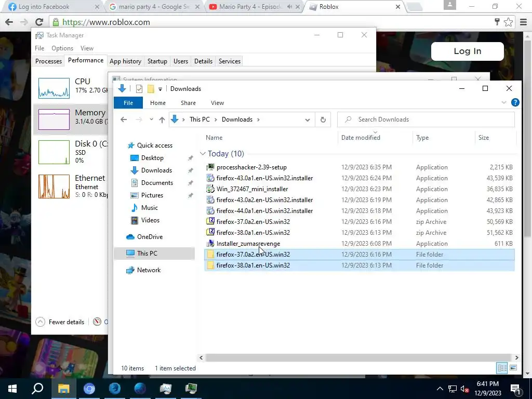
Task: Click Log In button on Roblox
Action: point(467,51)
